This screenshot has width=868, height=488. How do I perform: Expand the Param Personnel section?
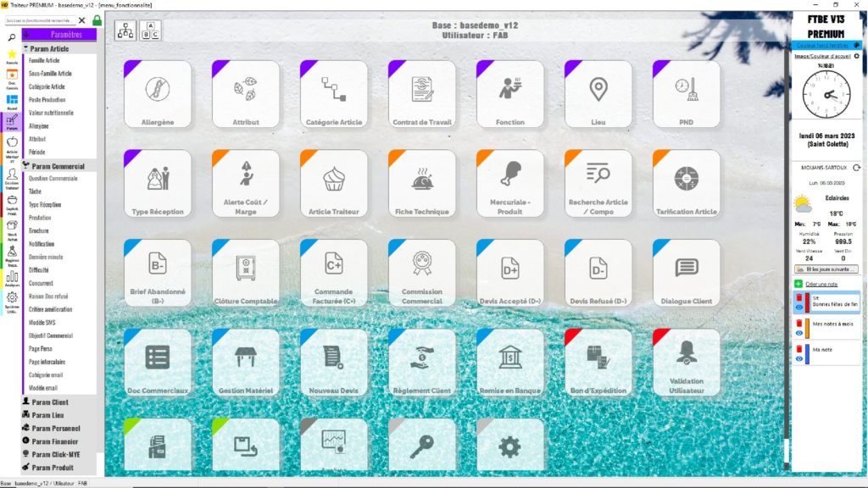point(59,428)
